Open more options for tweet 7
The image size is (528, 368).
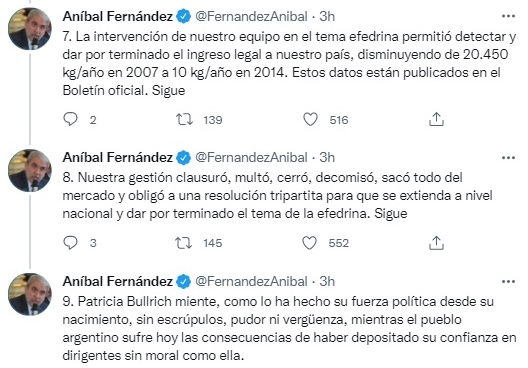(508, 16)
